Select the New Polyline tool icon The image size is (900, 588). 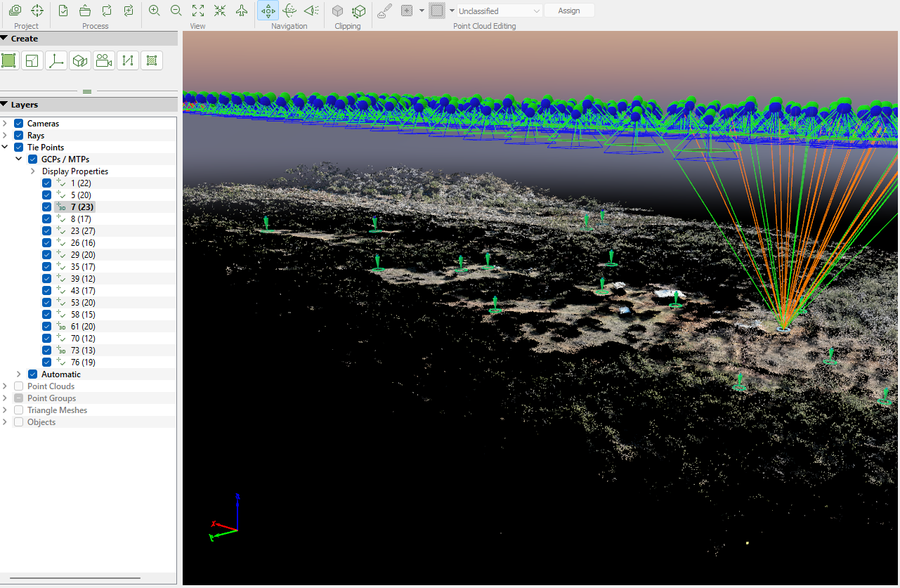(x=127, y=61)
